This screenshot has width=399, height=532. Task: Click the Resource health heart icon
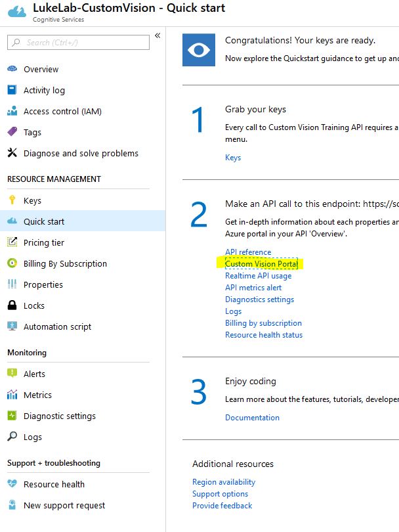(x=12, y=483)
